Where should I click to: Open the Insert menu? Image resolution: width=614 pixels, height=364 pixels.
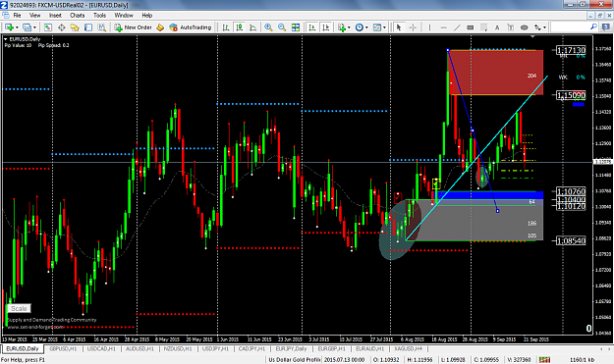[x=55, y=16]
